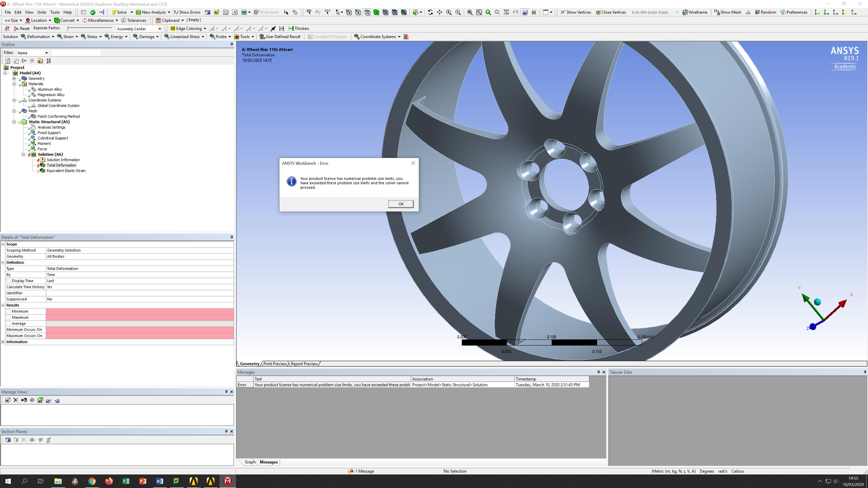Open the Tools menu

point(54,12)
